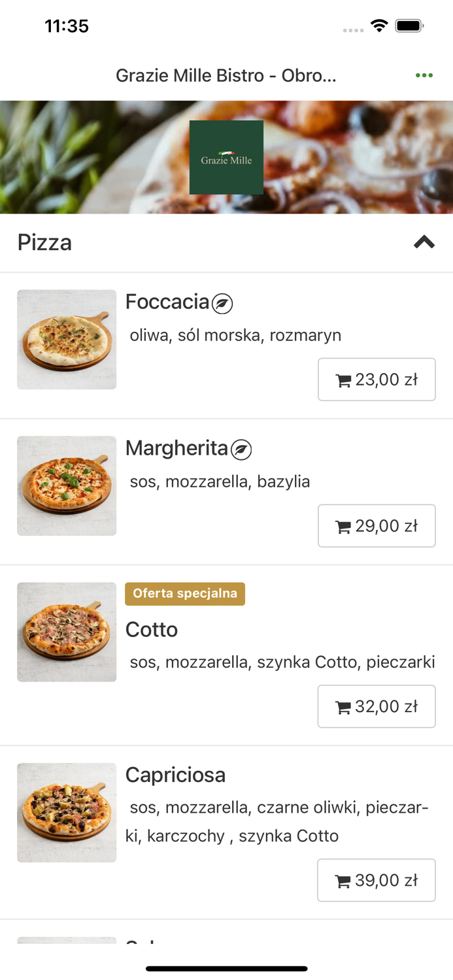Expand the restaurant name in the title bar
This screenshot has height=980, width=453.
coord(226,75)
